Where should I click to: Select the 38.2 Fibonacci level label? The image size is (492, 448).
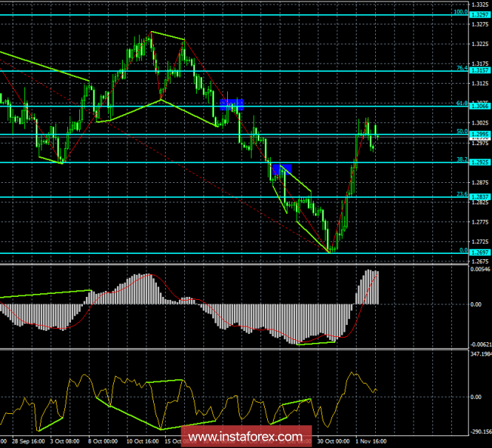pyautogui.click(x=460, y=158)
